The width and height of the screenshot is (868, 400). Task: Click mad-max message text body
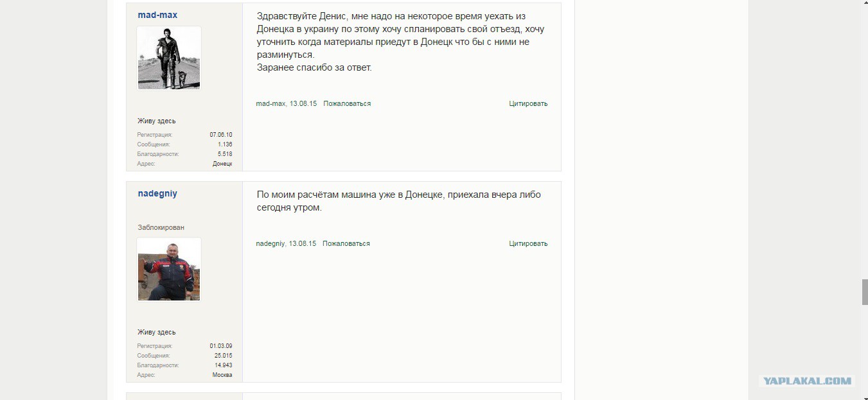(x=401, y=42)
